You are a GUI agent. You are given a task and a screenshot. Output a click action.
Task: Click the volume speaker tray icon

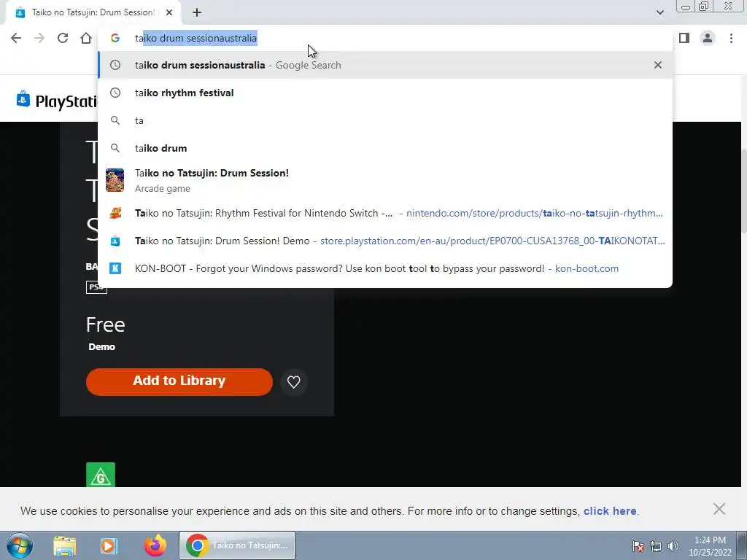673,546
